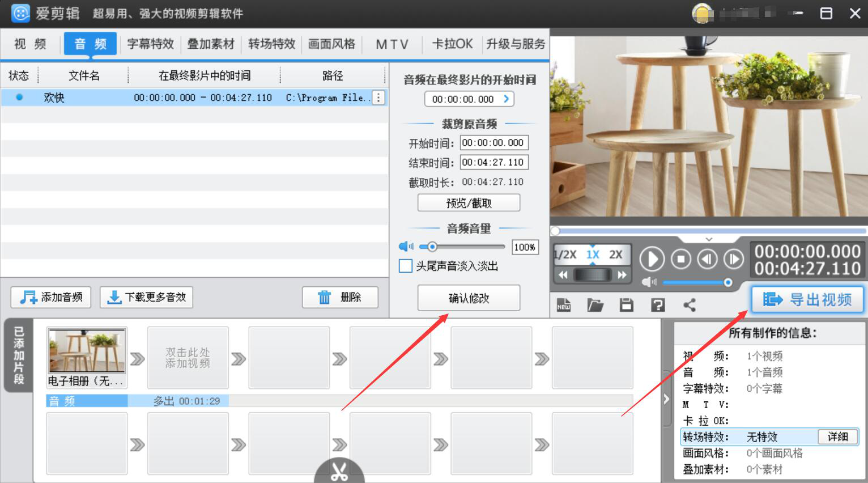Screen dimensions: 868x483
Task: Click the scissors cut icon
Action: pyautogui.click(x=339, y=471)
